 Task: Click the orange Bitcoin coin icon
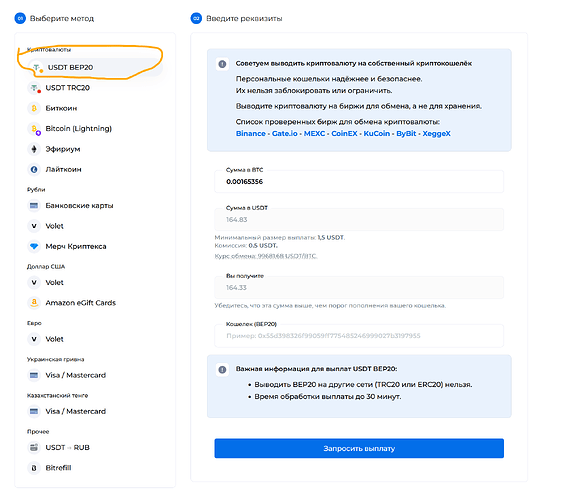pyautogui.click(x=34, y=108)
